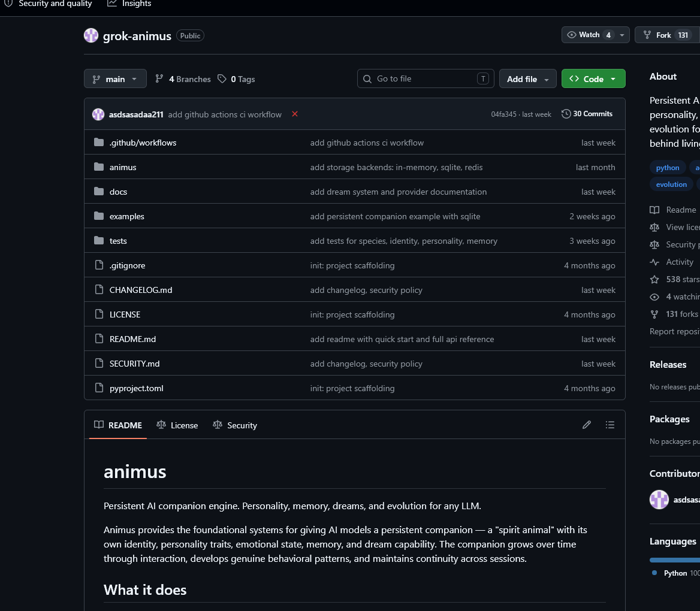Click the Packages heading

tap(669, 419)
